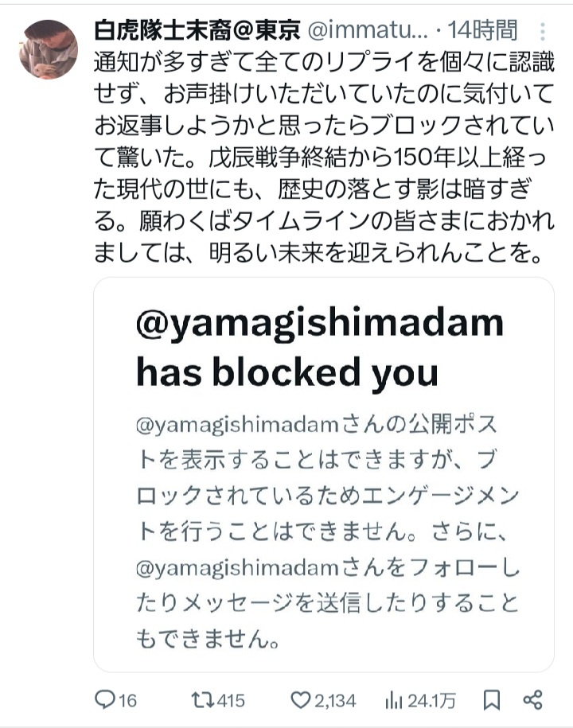Open the three-dot more options menu

click(542, 32)
